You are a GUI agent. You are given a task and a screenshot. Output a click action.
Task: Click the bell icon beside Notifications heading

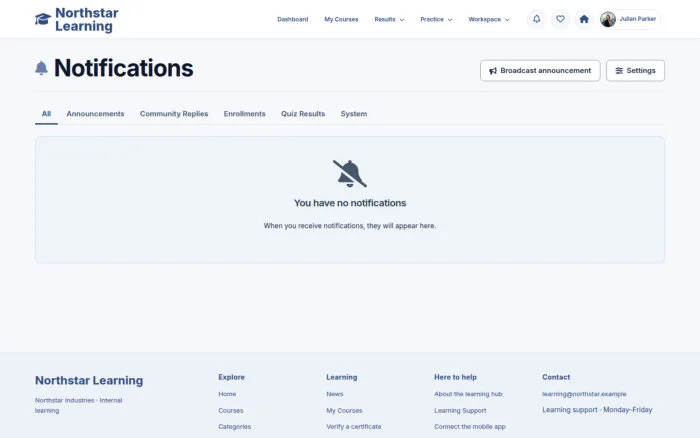[x=41, y=68]
